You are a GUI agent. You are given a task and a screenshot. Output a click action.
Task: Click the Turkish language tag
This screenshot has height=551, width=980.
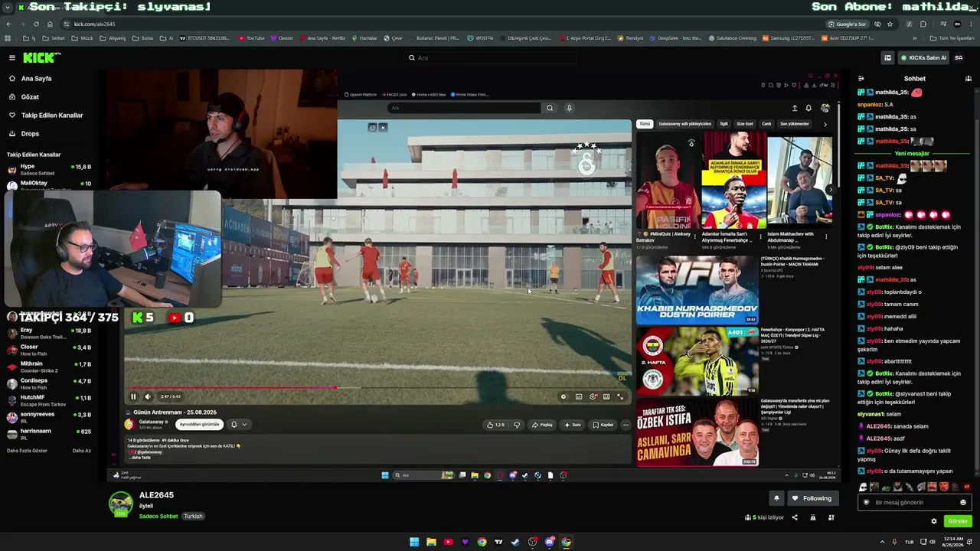[193, 517]
